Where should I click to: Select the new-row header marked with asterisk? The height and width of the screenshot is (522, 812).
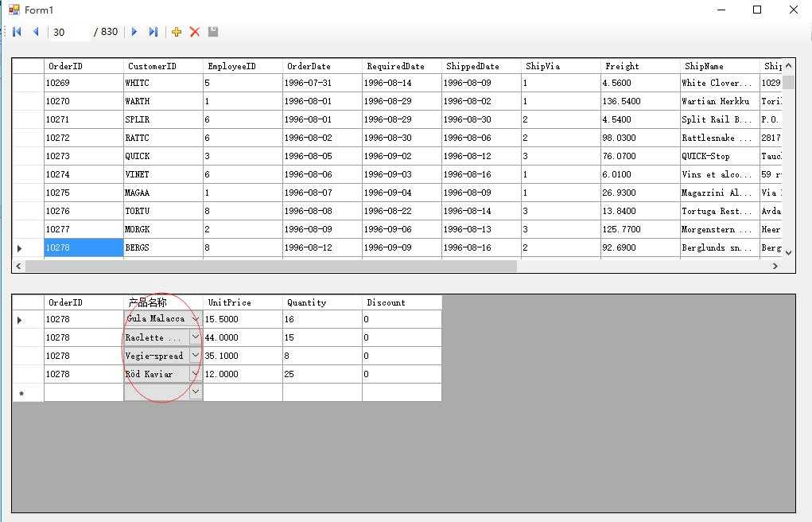click(x=28, y=392)
